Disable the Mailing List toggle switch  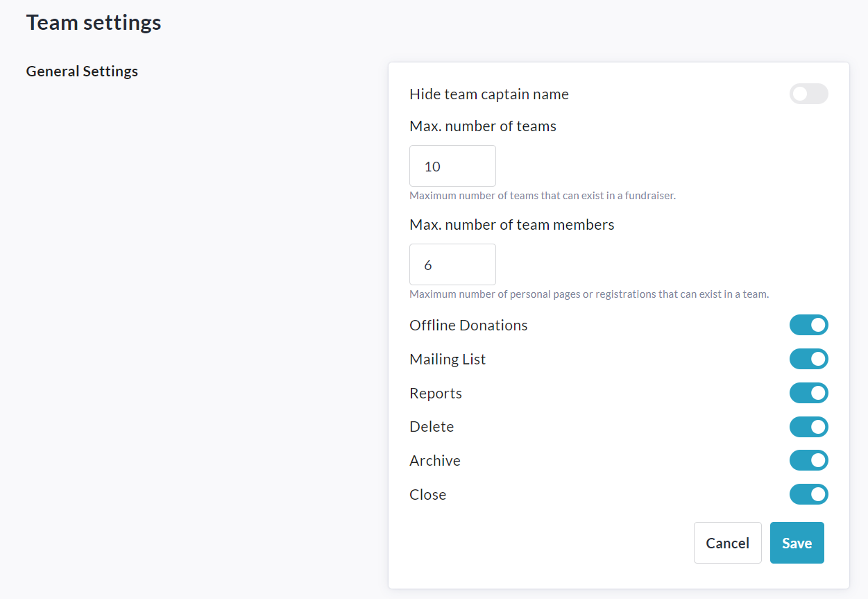point(808,359)
